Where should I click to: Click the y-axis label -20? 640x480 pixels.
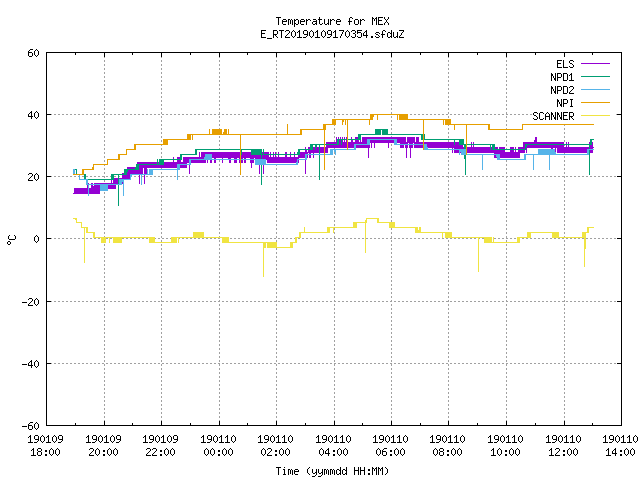point(30,302)
